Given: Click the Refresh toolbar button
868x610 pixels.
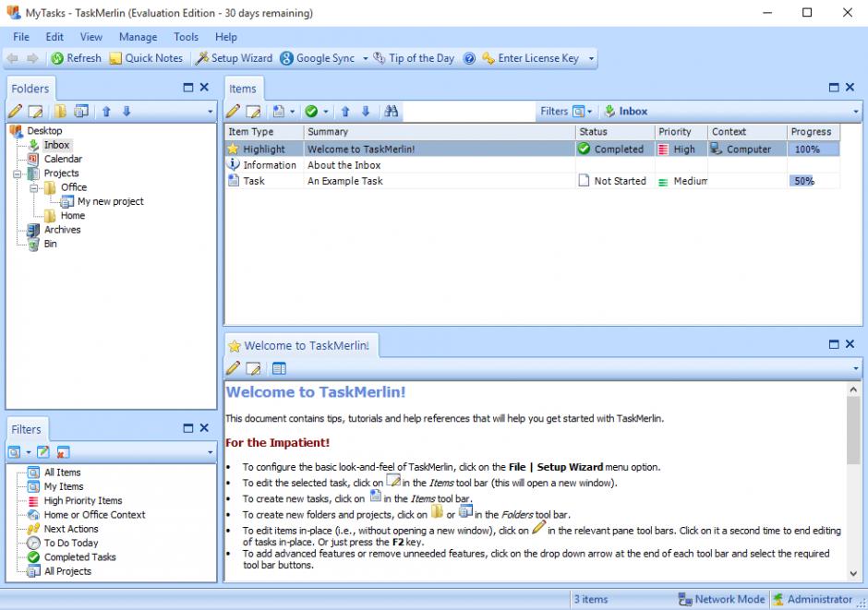Looking at the screenshot, I should (77, 58).
